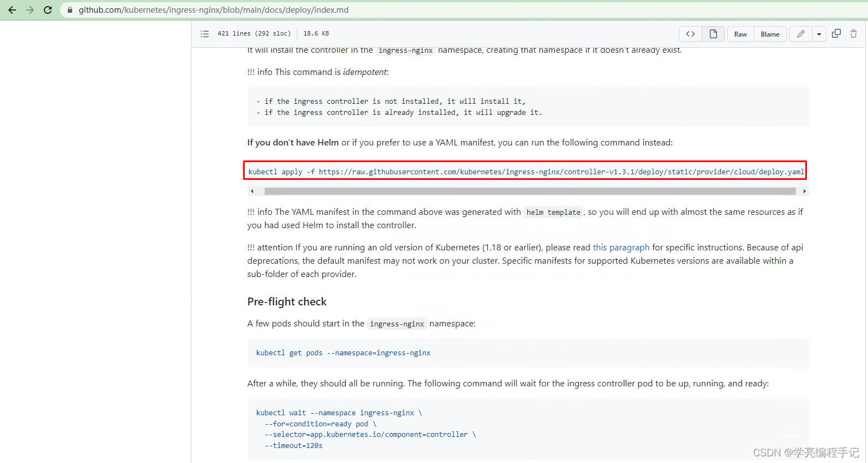Reload the current page
Screen dimensions: 868x463
point(48,9)
